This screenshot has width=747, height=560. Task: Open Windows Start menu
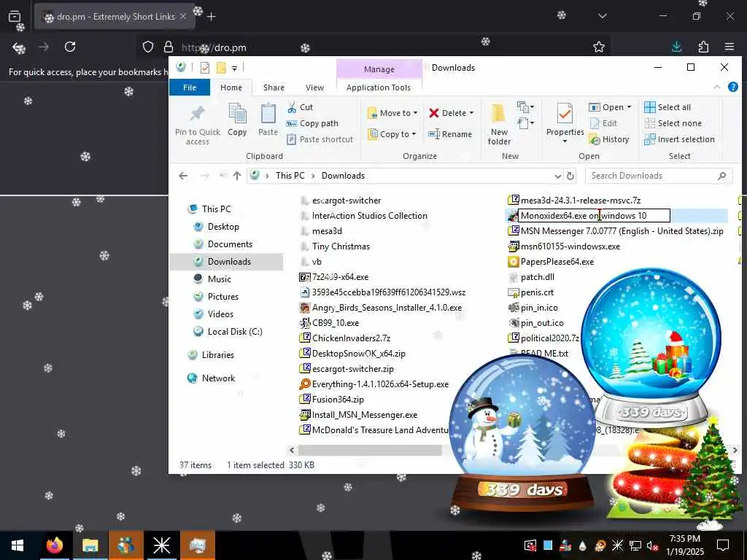(x=18, y=545)
